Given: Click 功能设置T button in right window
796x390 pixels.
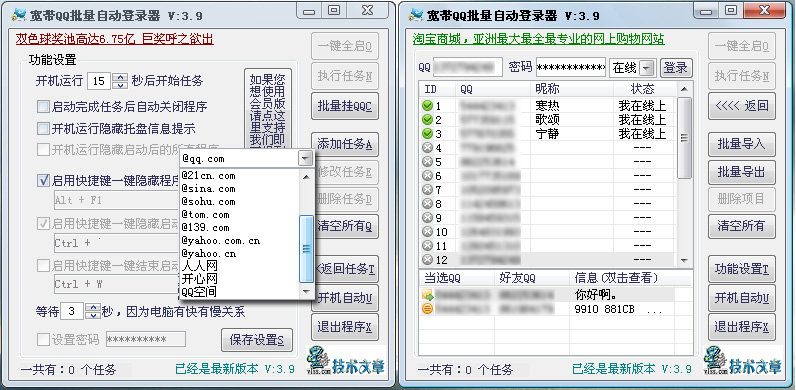Looking at the screenshot, I should pos(742,269).
